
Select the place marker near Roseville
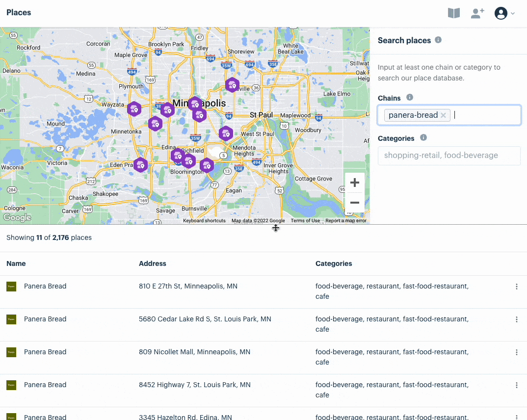point(232,85)
